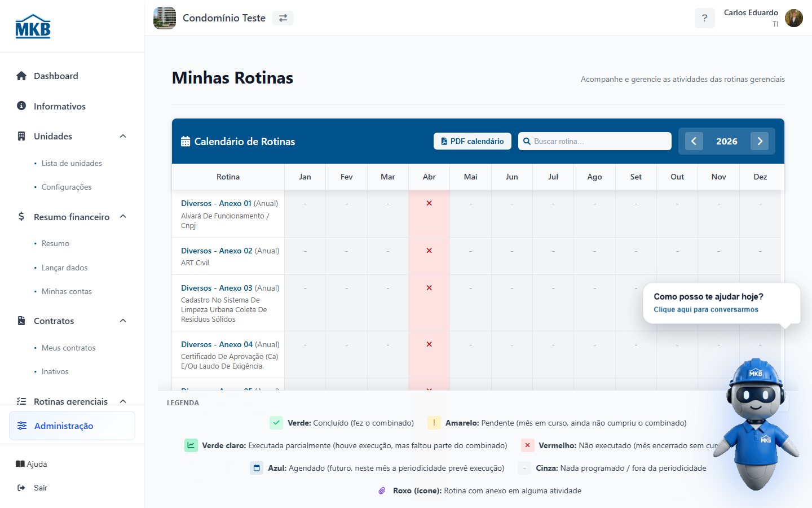Click the MKB logo in sidebar

(33, 27)
